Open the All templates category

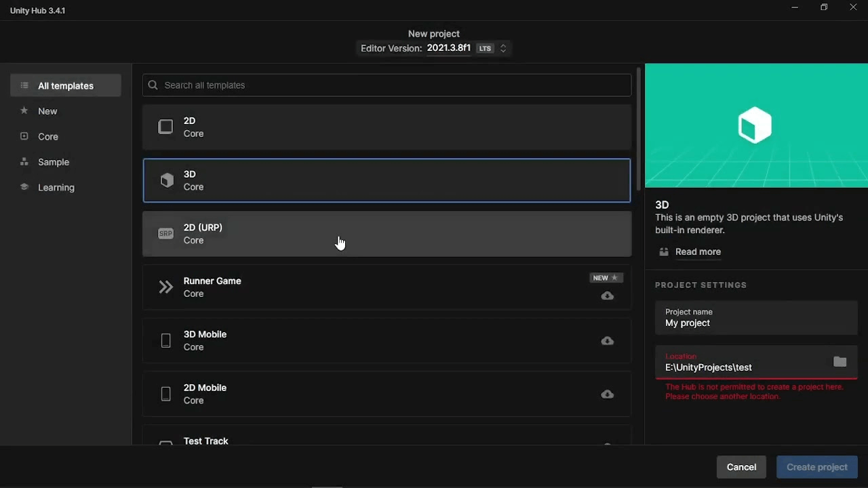pyautogui.click(x=66, y=86)
